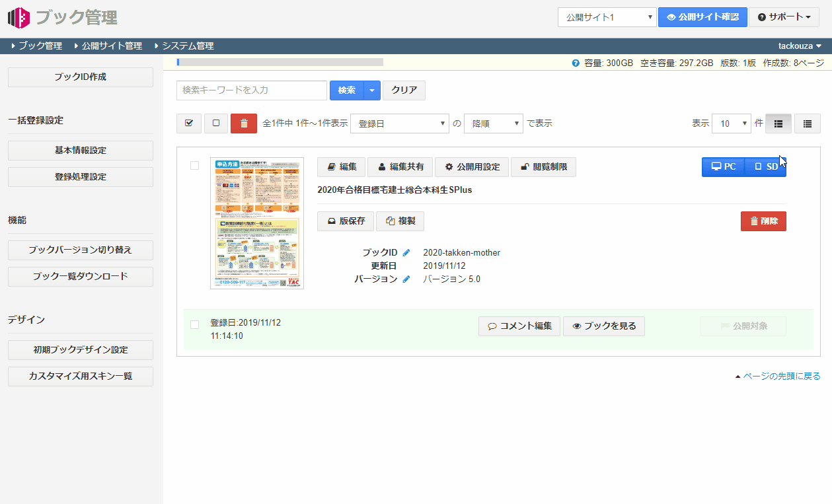This screenshot has height=504, width=832.
Task: Expand the 登録日 sort field dropdown
Action: (x=399, y=124)
